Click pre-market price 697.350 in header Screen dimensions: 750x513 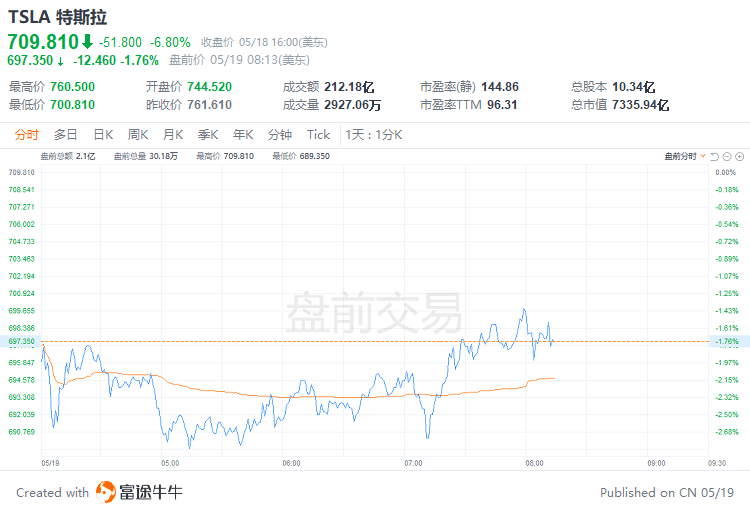(30, 60)
